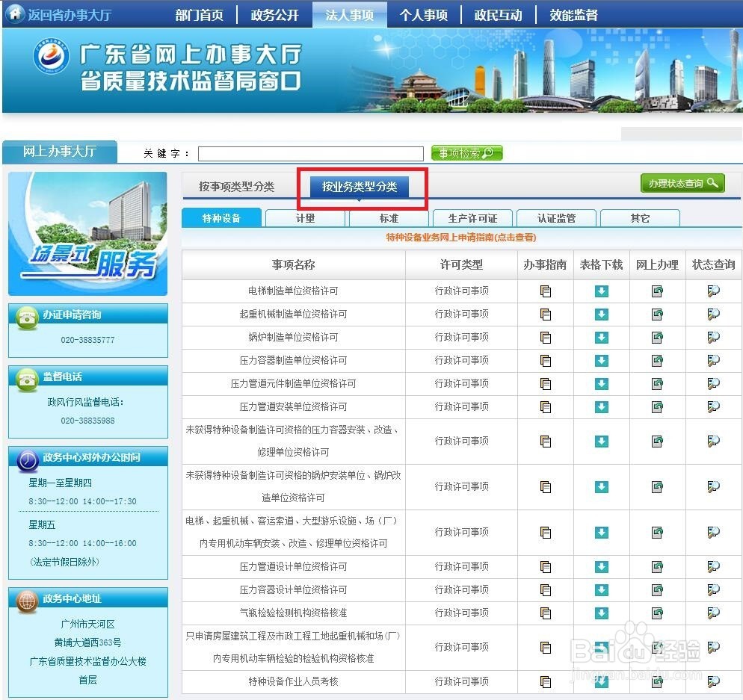Screen dimensions: 743x700
Task: Open status query icon for 特种设备作业人员考核
Action: pos(713,682)
